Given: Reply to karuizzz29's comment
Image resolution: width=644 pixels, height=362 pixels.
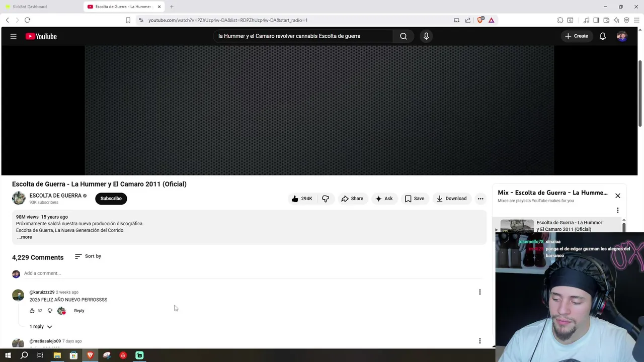Looking at the screenshot, I should click(x=79, y=311).
